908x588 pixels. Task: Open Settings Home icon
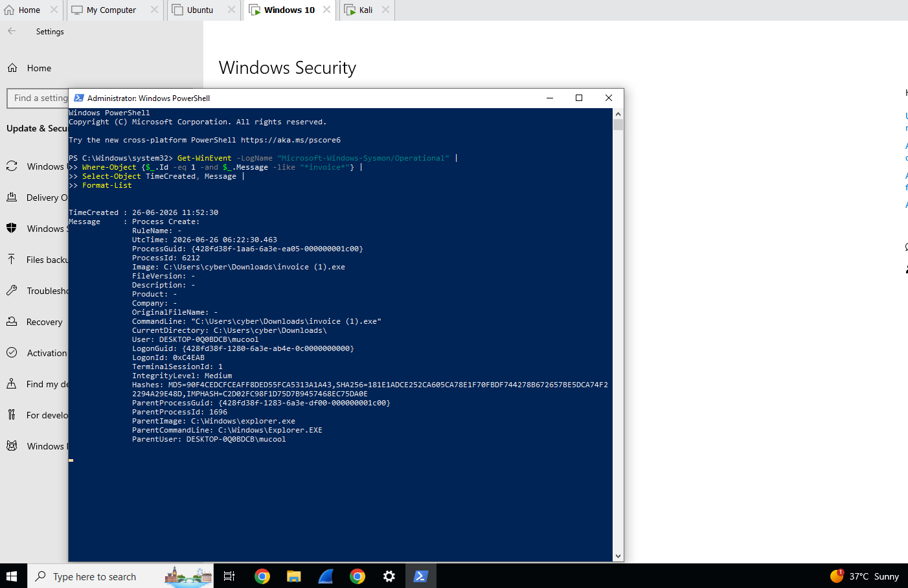tap(12, 68)
